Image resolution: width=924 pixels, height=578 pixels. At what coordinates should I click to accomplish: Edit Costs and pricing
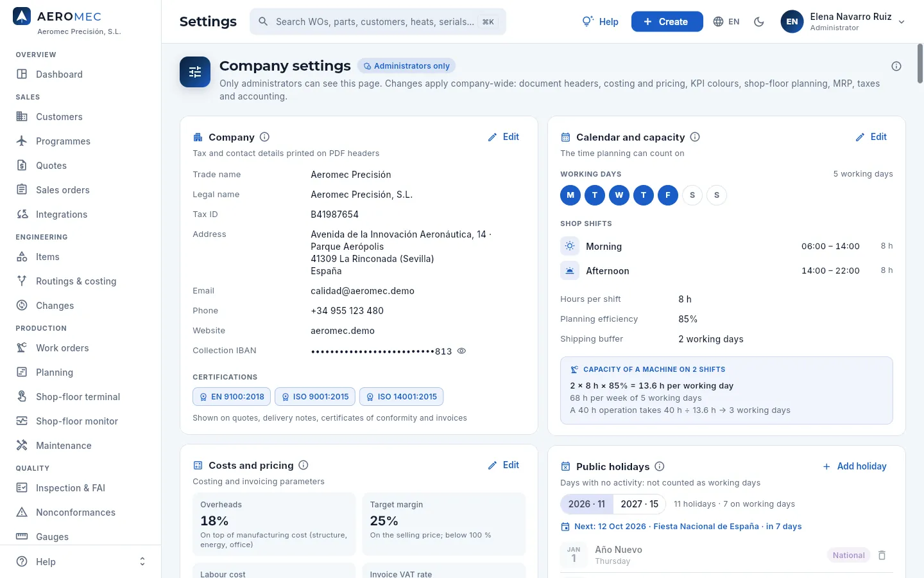504,465
